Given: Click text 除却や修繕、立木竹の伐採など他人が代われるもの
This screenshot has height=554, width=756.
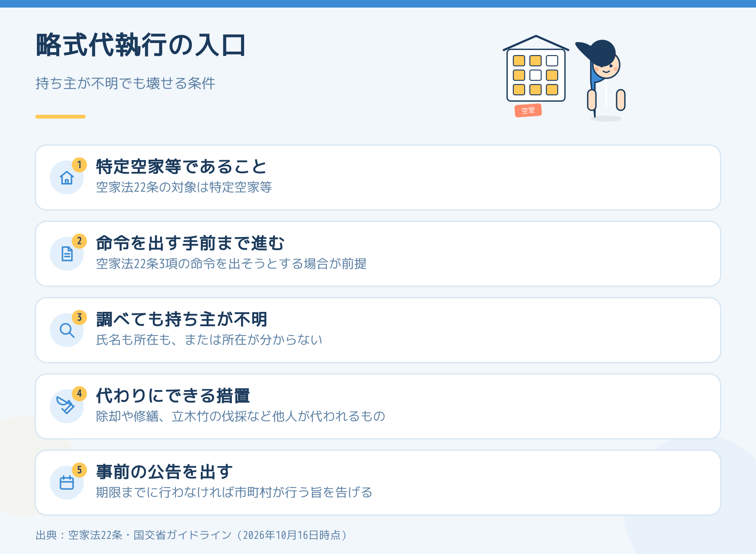Looking at the screenshot, I should coord(241,416).
